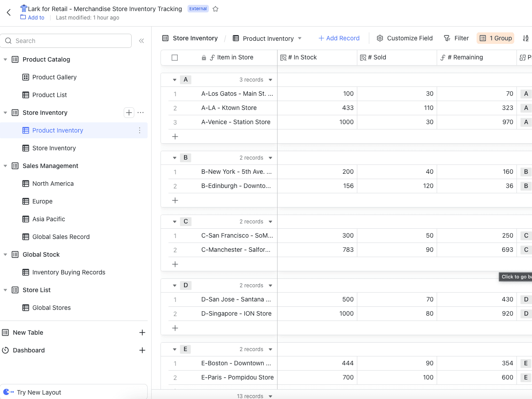Switch to Global Sales Record view
Viewport: 532px width, 399px height.
click(61, 237)
